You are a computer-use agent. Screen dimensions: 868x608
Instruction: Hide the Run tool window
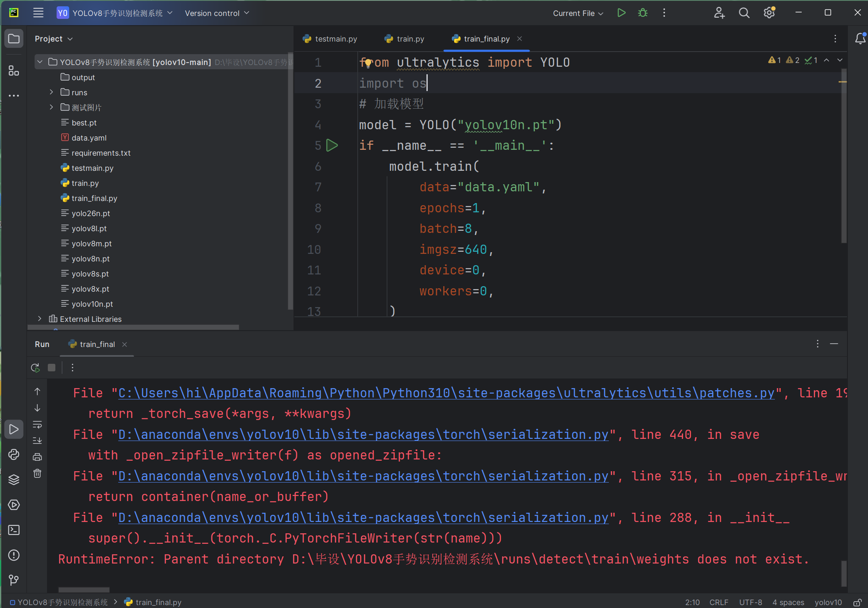click(834, 344)
